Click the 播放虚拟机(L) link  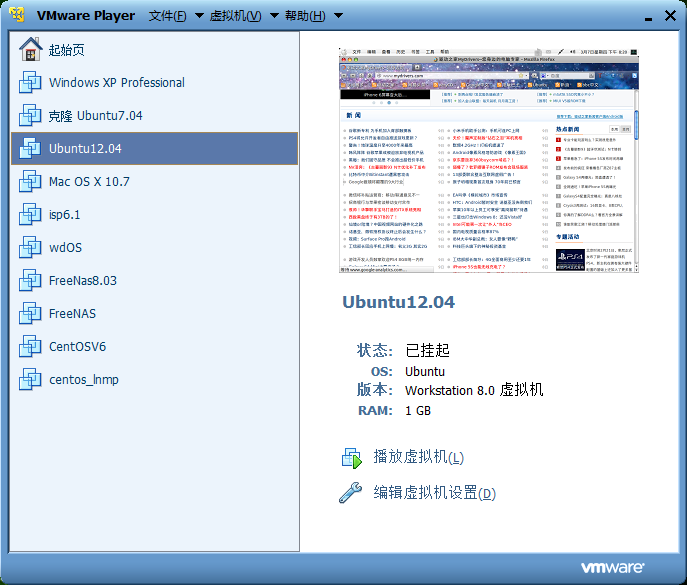point(418,457)
